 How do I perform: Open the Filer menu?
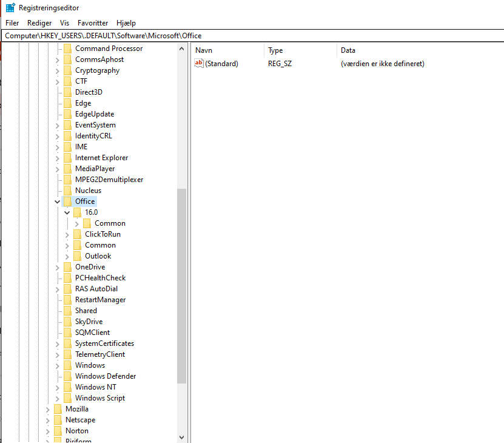click(x=12, y=23)
